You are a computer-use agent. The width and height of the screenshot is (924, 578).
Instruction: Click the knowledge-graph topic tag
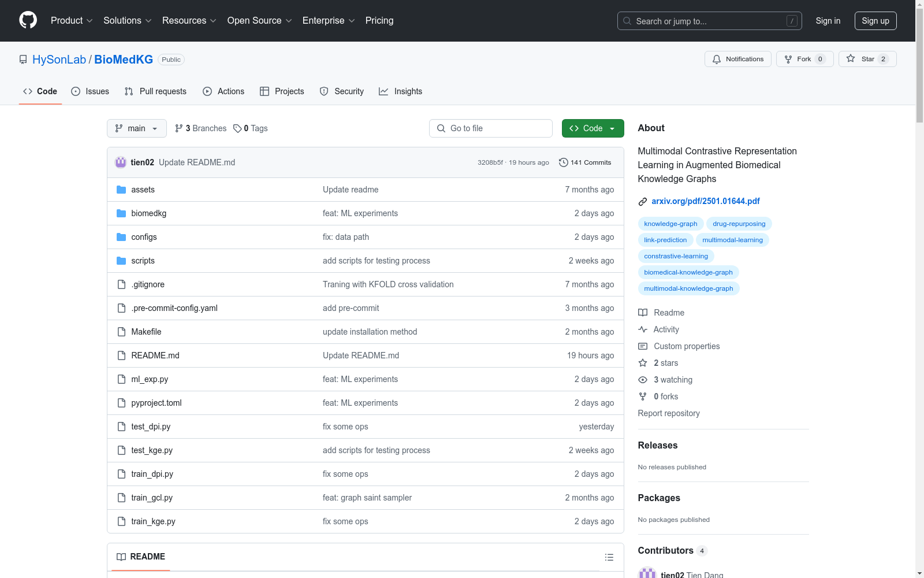coord(670,224)
